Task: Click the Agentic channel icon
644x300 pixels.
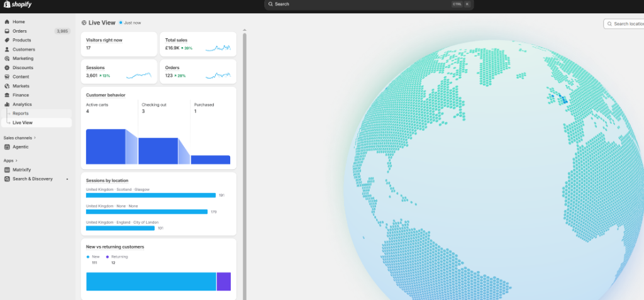Action: (x=7, y=147)
